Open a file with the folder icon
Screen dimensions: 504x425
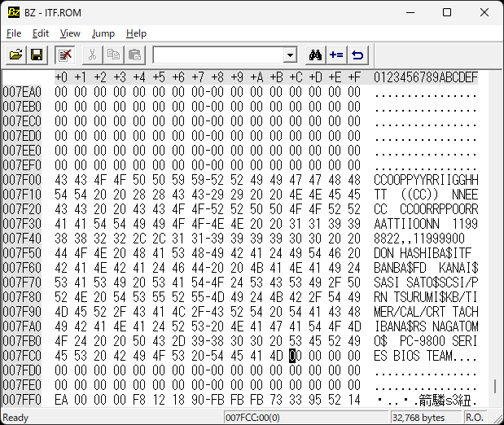coord(16,55)
